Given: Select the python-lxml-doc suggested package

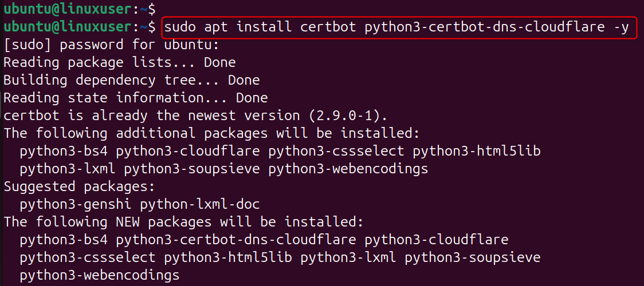Looking at the screenshot, I should [199, 204].
